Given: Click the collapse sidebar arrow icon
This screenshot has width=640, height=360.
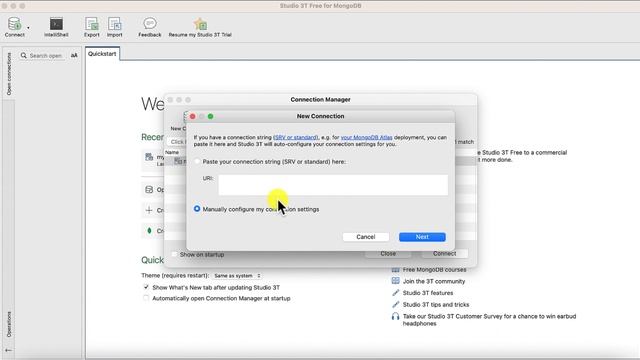Looking at the screenshot, I should tap(9, 350).
